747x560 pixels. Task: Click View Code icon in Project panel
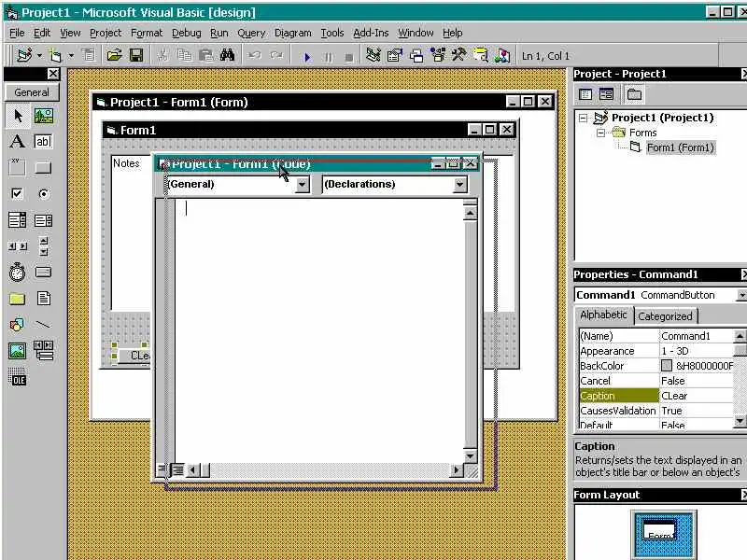[x=585, y=94]
